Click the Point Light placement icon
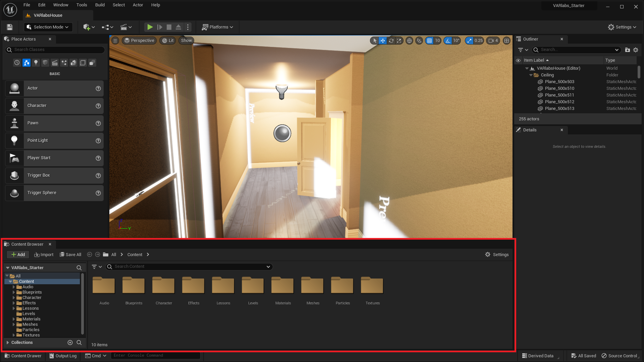 pyautogui.click(x=15, y=140)
